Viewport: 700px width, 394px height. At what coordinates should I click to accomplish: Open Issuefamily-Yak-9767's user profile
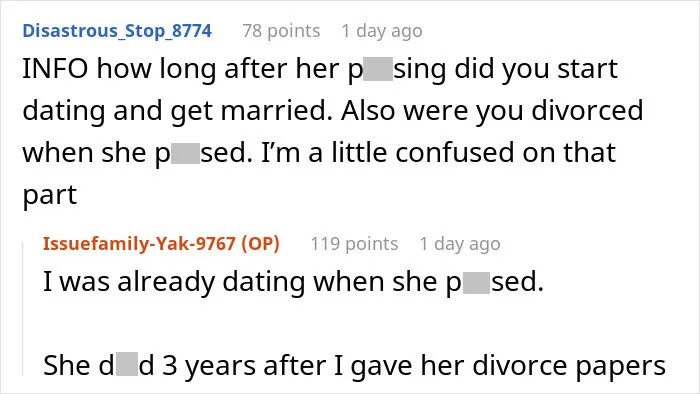[x=140, y=244]
